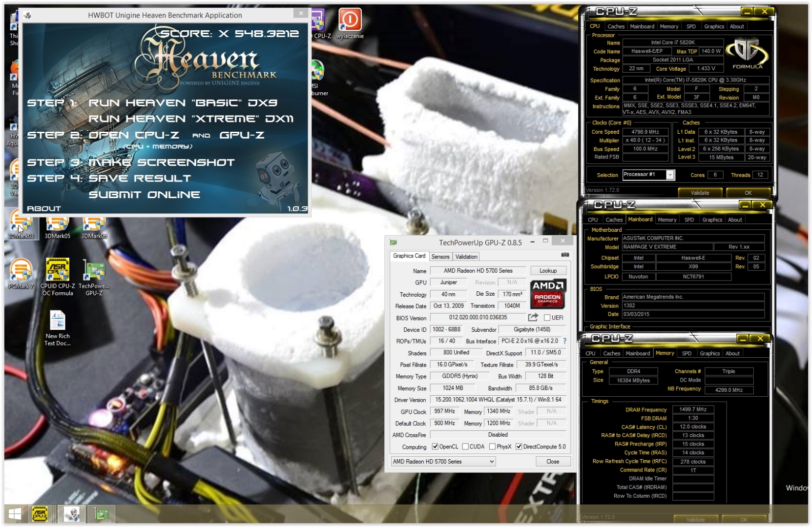Toggle the CUDA checkbox

[x=465, y=446]
